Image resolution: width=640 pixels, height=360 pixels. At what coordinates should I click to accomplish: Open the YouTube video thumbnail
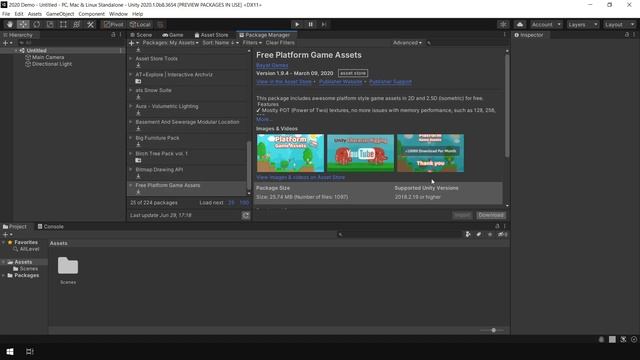[x=360, y=153]
